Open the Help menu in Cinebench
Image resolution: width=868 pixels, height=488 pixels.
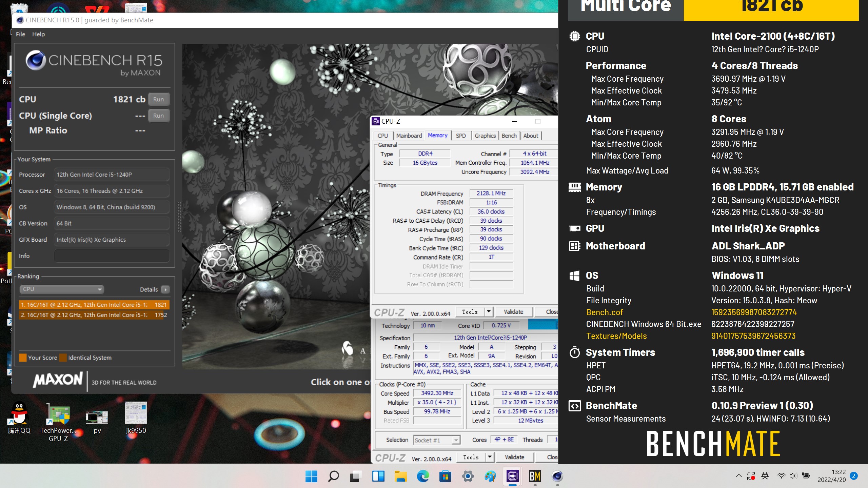38,34
